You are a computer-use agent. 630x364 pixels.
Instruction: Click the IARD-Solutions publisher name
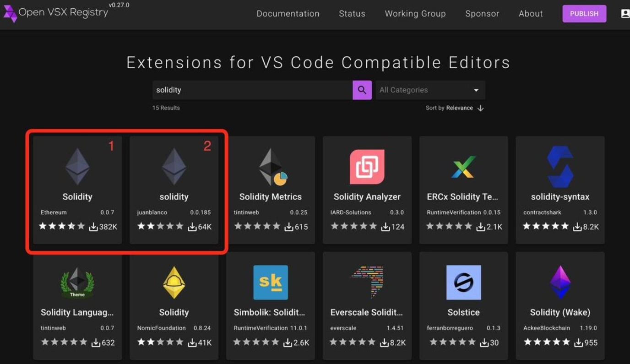pyautogui.click(x=351, y=212)
